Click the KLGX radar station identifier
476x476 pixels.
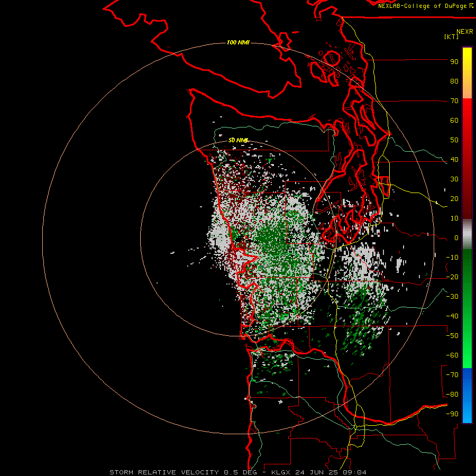[281, 472]
